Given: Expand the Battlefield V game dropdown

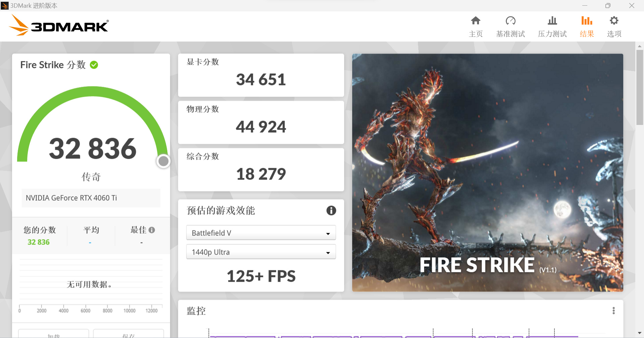Looking at the screenshot, I should tap(261, 233).
